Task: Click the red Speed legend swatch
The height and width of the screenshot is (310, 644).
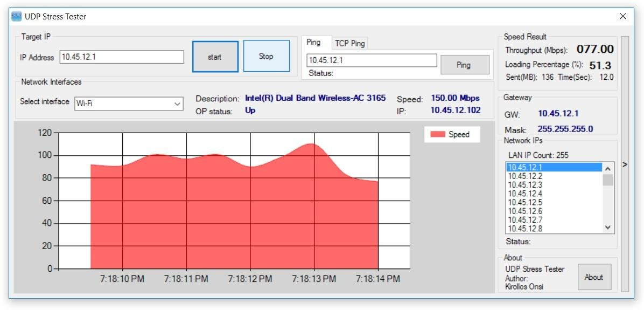Action: pyautogui.click(x=437, y=134)
